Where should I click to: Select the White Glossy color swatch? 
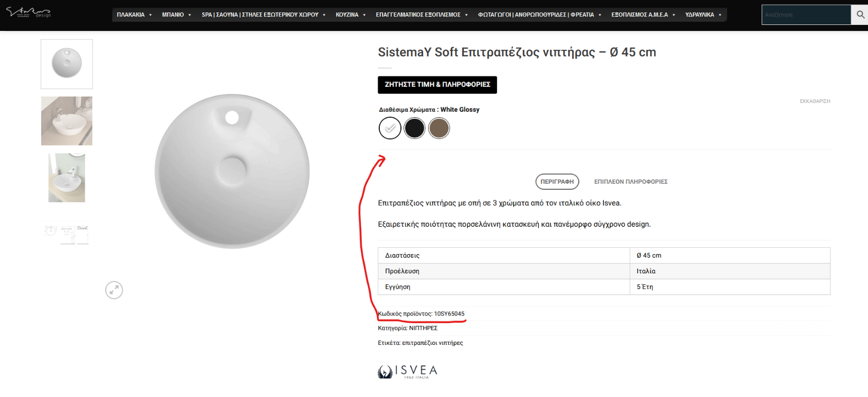click(390, 128)
